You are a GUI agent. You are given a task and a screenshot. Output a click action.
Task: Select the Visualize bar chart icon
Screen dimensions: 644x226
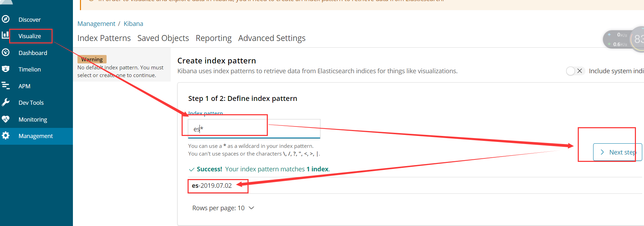(x=6, y=35)
